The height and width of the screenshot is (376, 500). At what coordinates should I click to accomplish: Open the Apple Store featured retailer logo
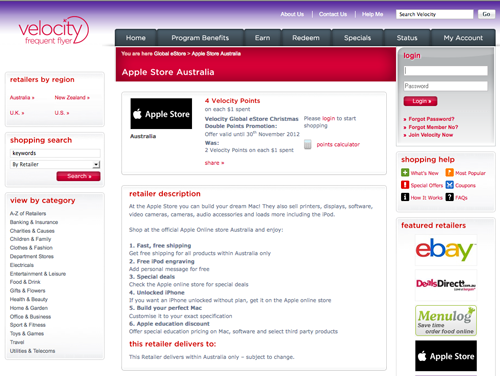(x=446, y=356)
